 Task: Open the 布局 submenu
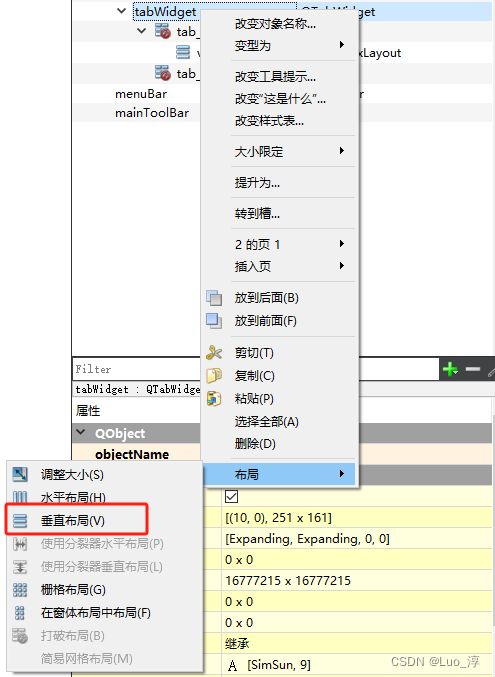[279, 474]
